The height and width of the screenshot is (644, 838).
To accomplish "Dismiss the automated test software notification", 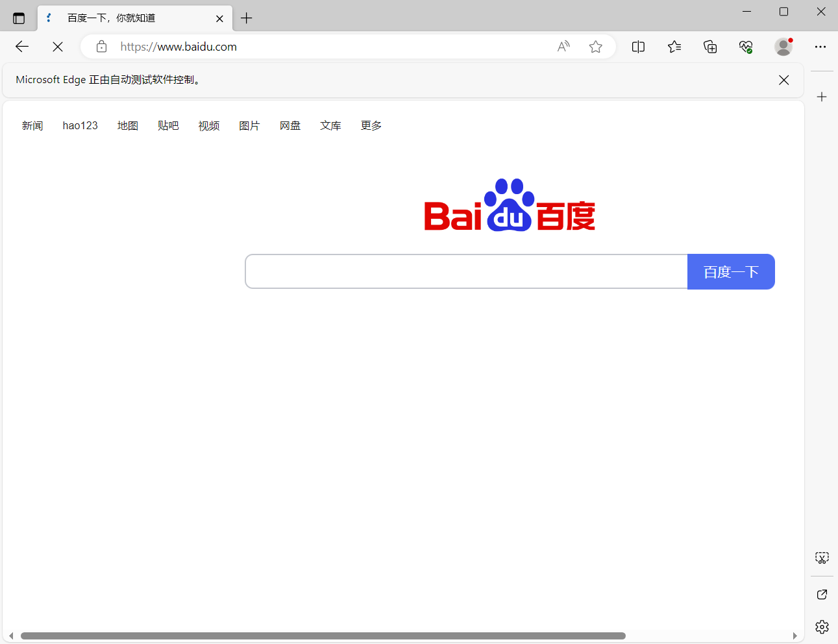I will point(784,80).
